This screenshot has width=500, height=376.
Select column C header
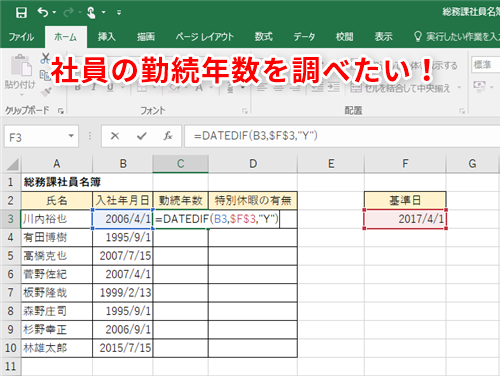tap(181, 164)
